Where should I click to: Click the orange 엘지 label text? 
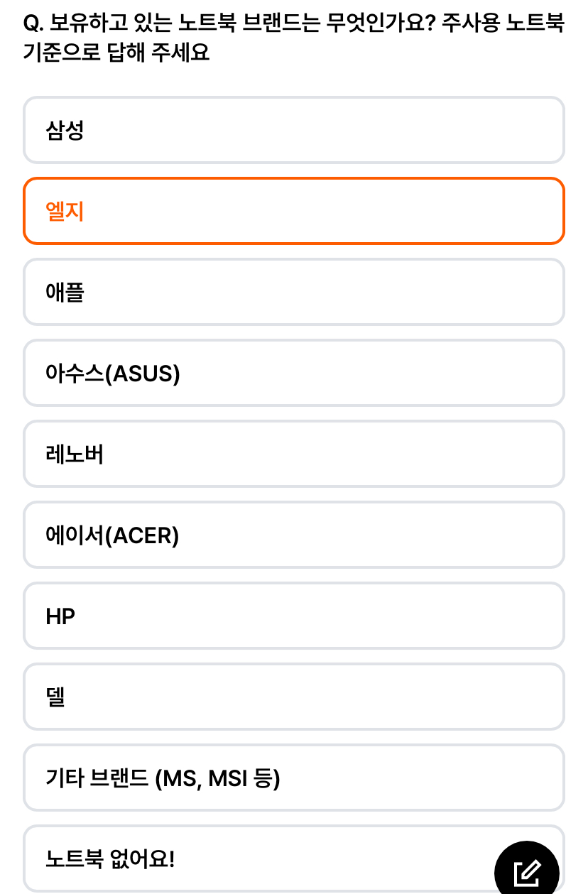point(65,211)
